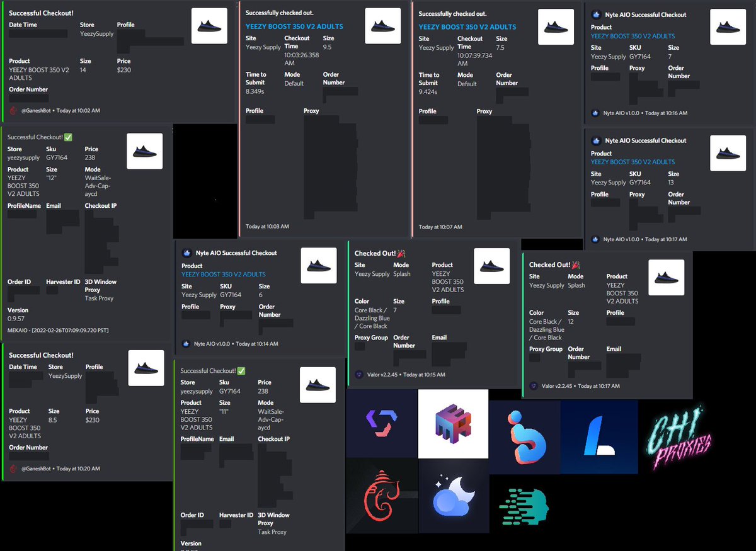Click the @GaneshBot Today at 10:20 AM footer

[x=59, y=469]
